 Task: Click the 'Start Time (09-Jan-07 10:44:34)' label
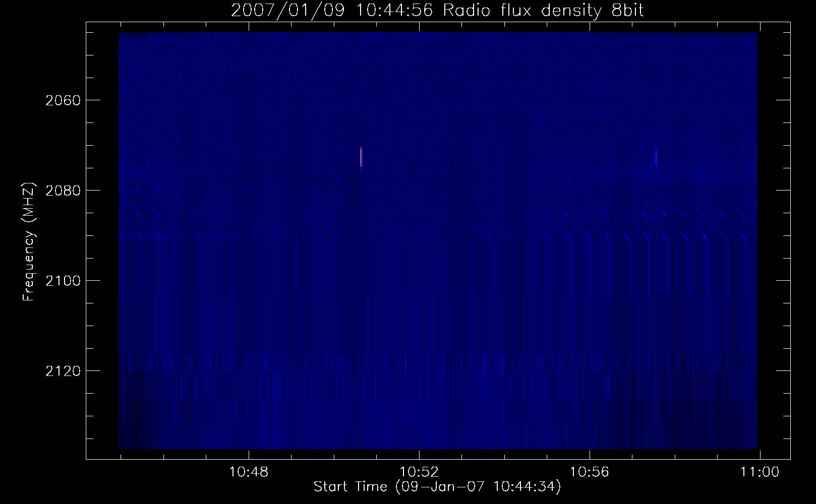(x=437, y=487)
